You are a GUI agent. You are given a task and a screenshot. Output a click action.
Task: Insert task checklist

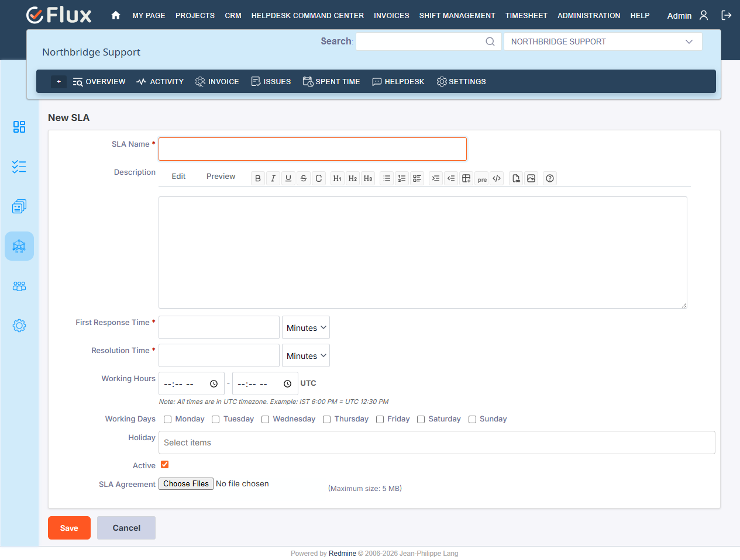click(x=417, y=178)
